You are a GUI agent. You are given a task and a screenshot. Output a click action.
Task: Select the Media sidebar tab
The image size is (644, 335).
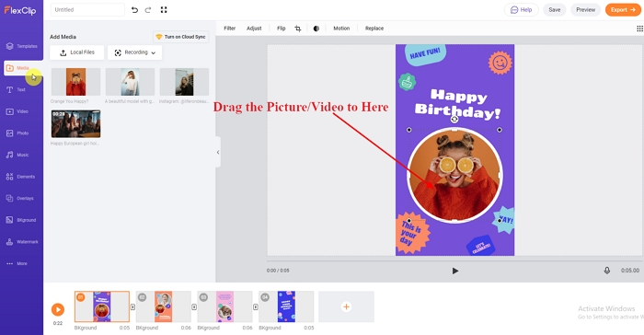tap(23, 68)
